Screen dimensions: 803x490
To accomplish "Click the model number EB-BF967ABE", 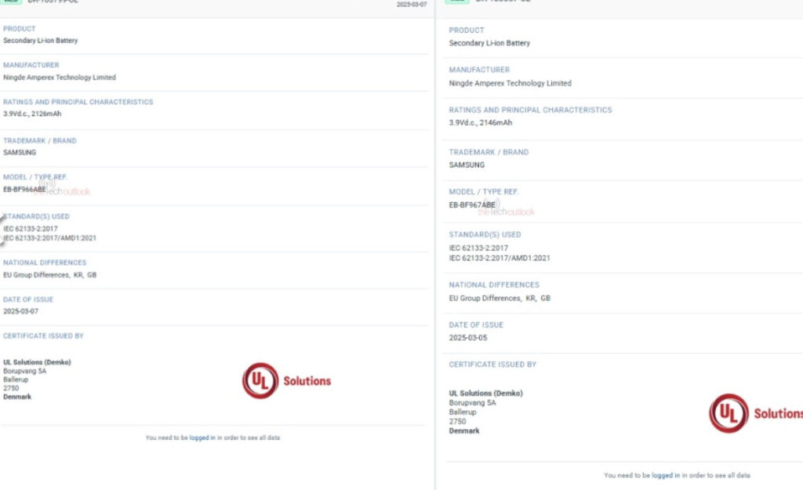I will click(x=472, y=205).
